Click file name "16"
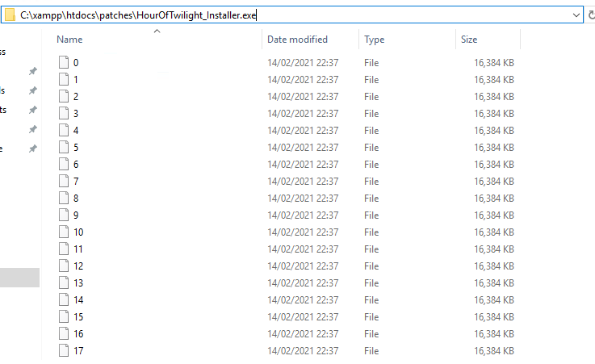This screenshot has height=364, width=595. pos(78,333)
